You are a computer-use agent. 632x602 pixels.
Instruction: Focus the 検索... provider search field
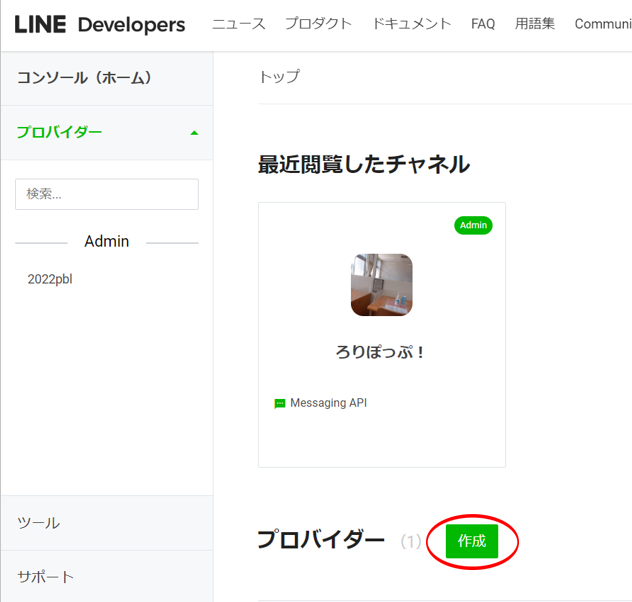(107, 194)
